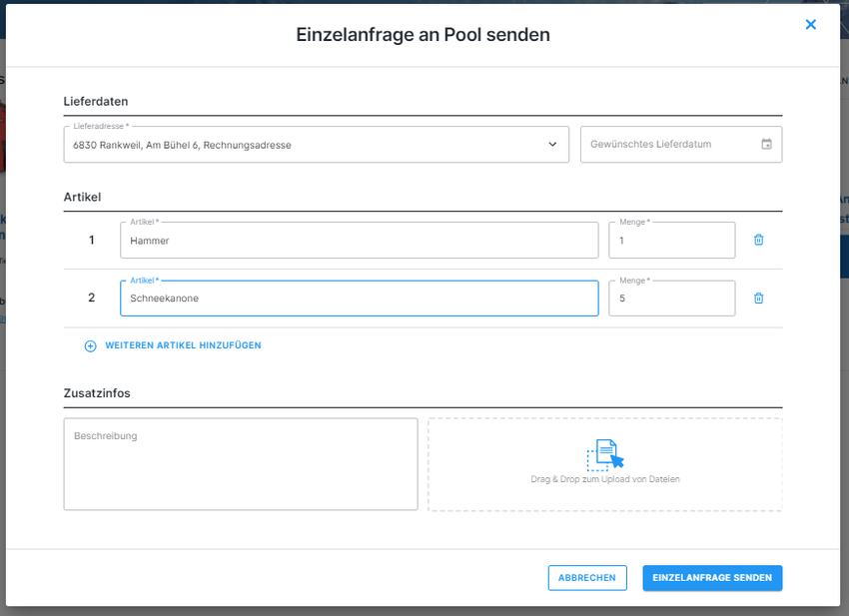Screen dimensions: 849x616
Task: Click the Artikel field containing Hammer
Action: 359,241
